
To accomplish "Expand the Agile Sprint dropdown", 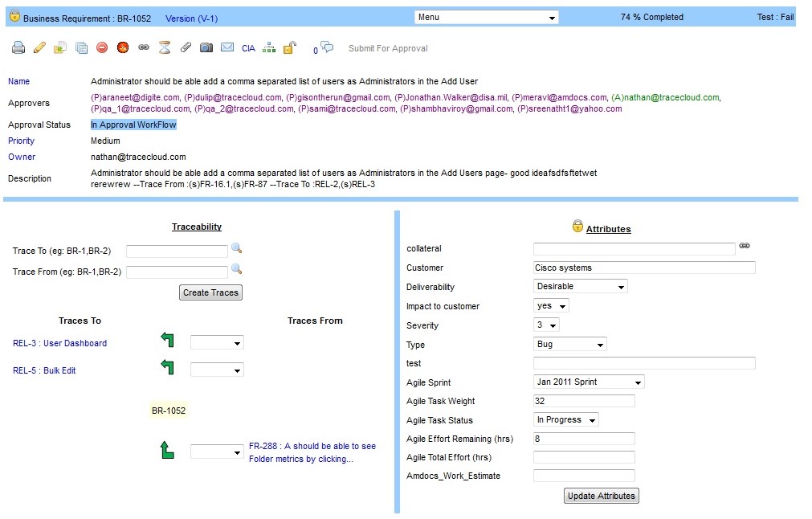I will tap(588, 382).
